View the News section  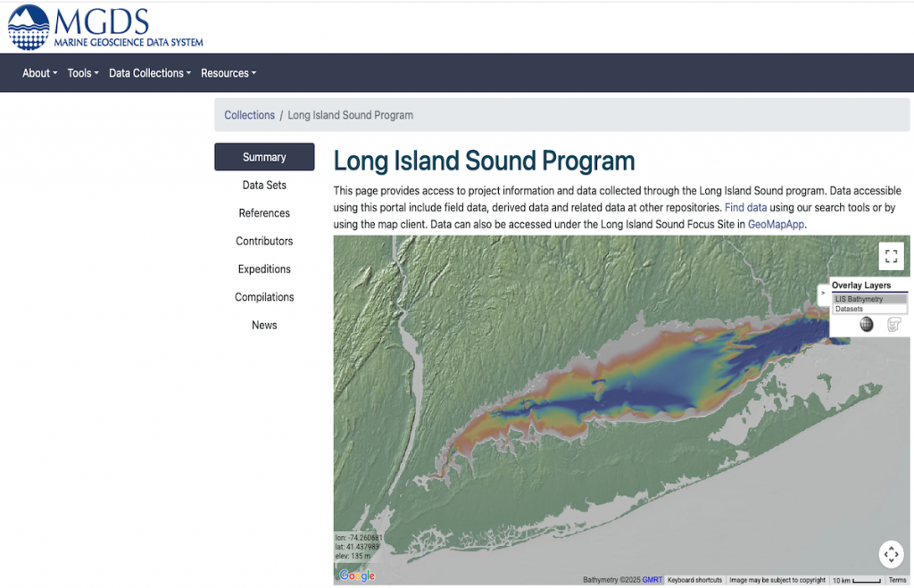(x=264, y=325)
